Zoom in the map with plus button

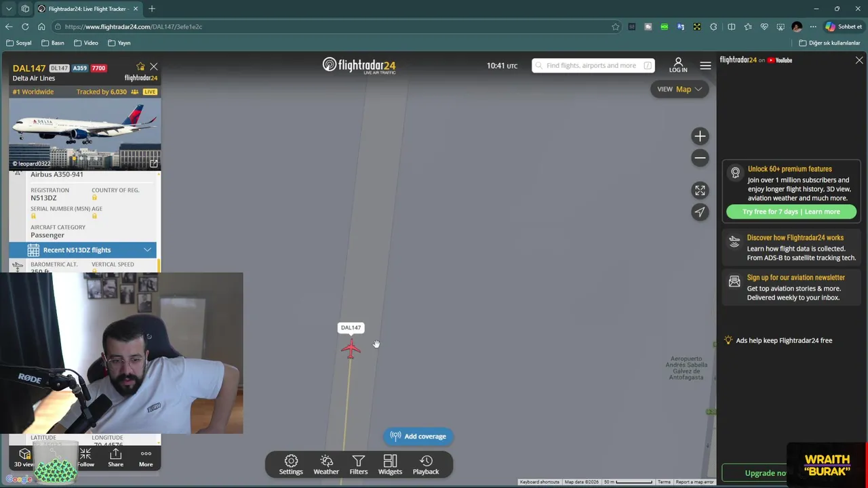(700, 136)
